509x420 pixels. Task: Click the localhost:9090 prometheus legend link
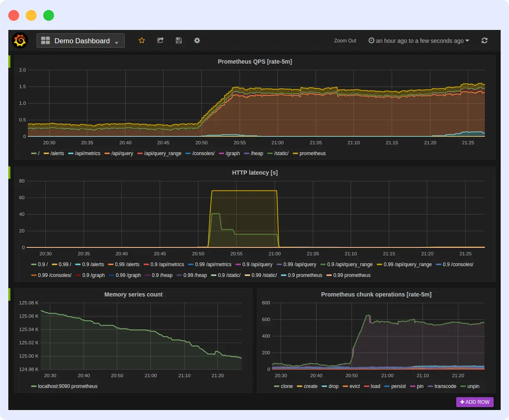(x=67, y=386)
